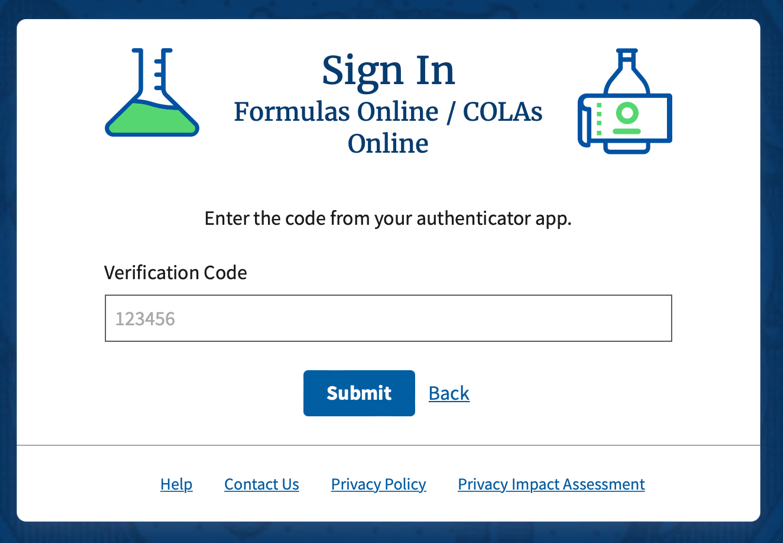Click the Verification Code label

175,272
